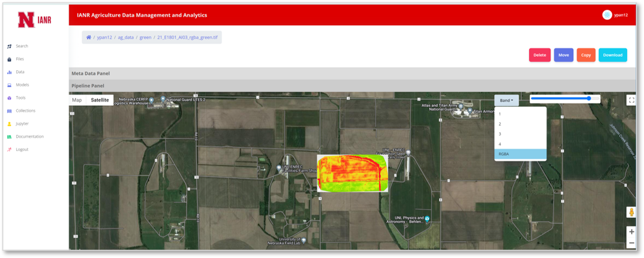This screenshot has width=644, height=258.
Task: Adjust the layer opacity slider
Action: [565, 98]
